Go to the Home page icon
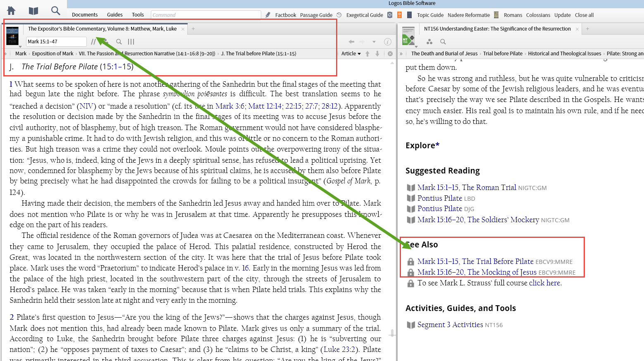Screen dimensions: 644x361 coord(11,11)
